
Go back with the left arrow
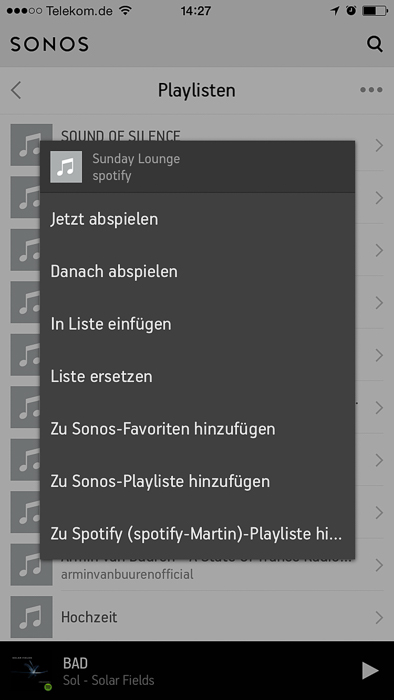pyautogui.click(x=16, y=90)
